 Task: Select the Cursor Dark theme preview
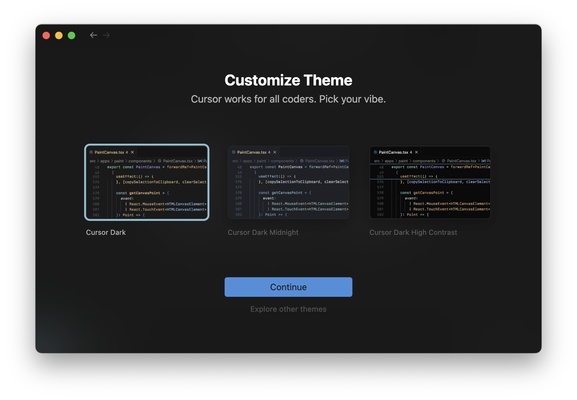point(147,182)
